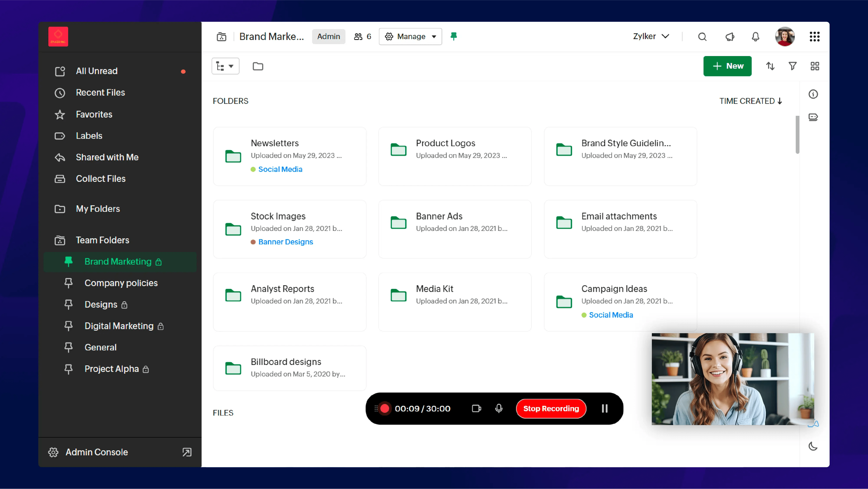The image size is (868, 489).
Task: Click the search magnifier icon
Action: (x=702, y=36)
